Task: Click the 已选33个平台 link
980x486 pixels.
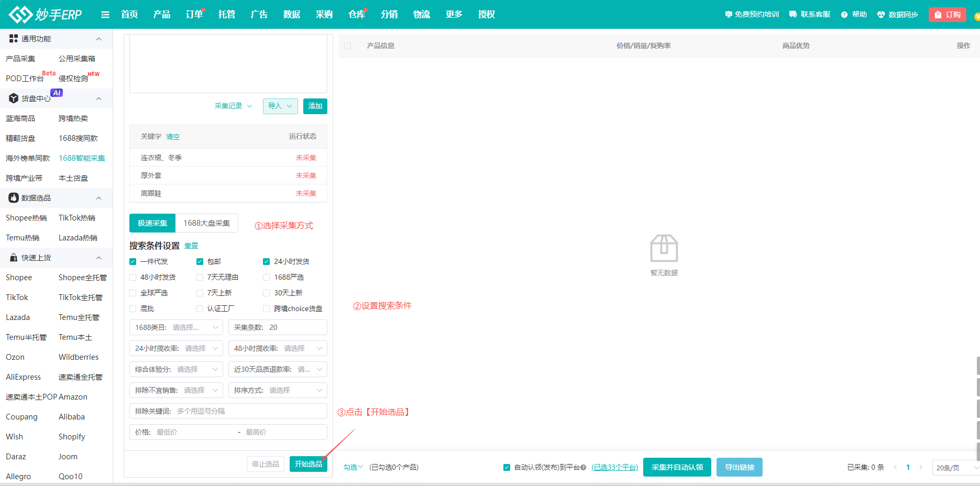Action: point(614,467)
